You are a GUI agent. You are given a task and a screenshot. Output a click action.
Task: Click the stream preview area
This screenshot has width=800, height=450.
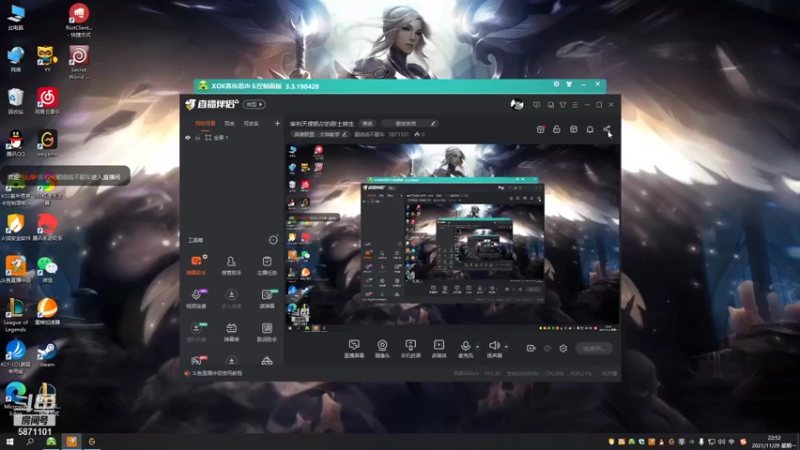pyautogui.click(x=452, y=238)
